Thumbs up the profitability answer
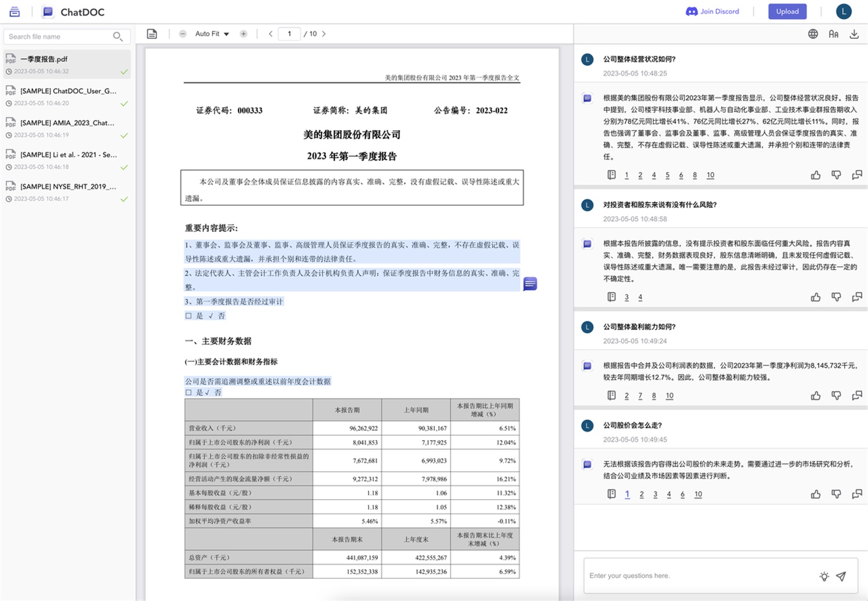Image resolution: width=868 pixels, height=601 pixels. [815, 395]
